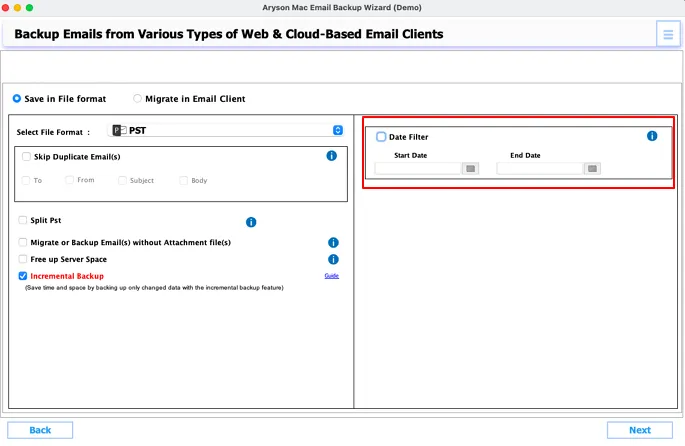Check Free up Server Space option
The image size is (685, 446).
click(23, 259)
